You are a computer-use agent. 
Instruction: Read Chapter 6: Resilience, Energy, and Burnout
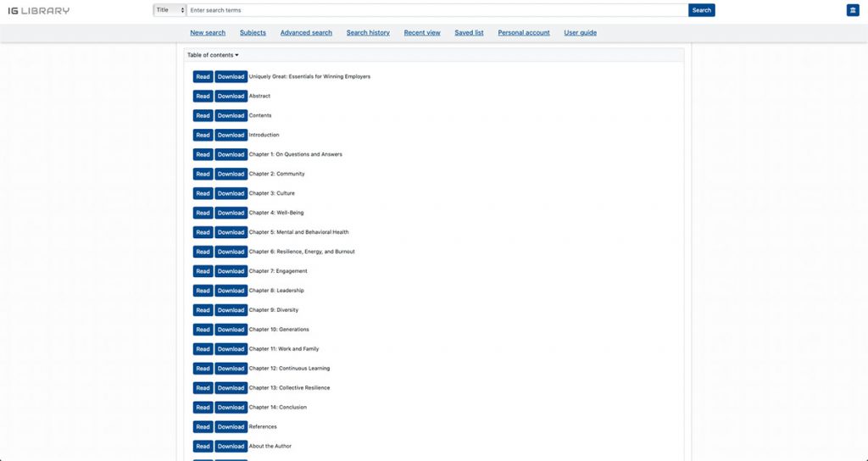(203, 252)
